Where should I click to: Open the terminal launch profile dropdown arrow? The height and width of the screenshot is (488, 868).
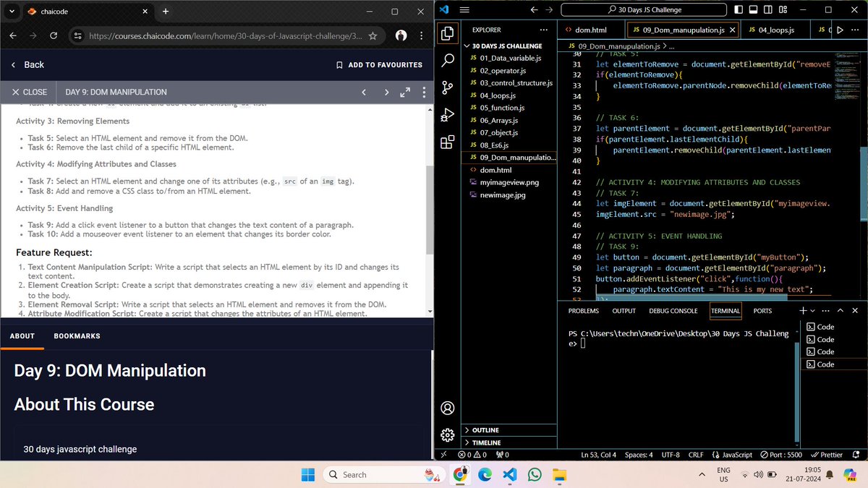(x=812, y=310)
